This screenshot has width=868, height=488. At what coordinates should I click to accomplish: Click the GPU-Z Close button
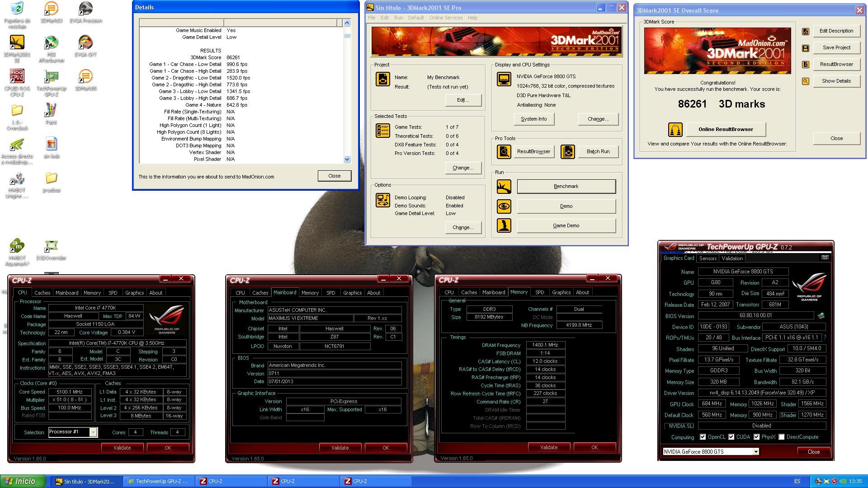pyautogui.click(x=813, y=452)
